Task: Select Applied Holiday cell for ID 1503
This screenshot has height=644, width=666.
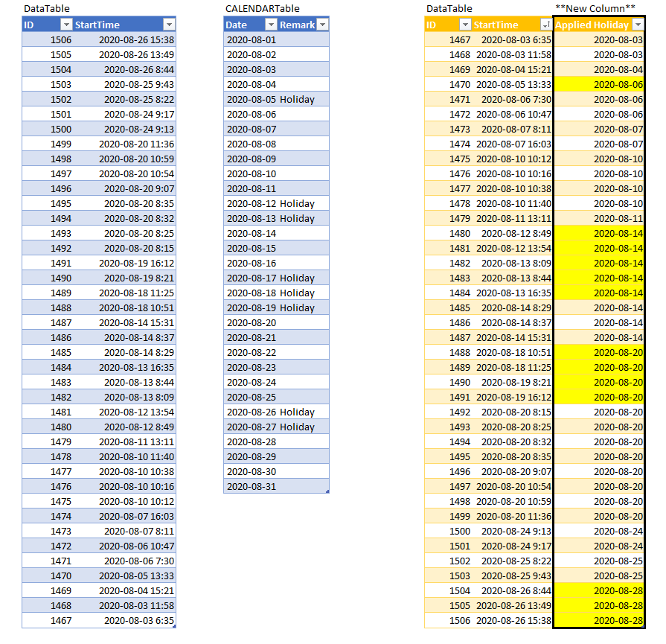Action: pyautogui.click(x=599, y=576)
